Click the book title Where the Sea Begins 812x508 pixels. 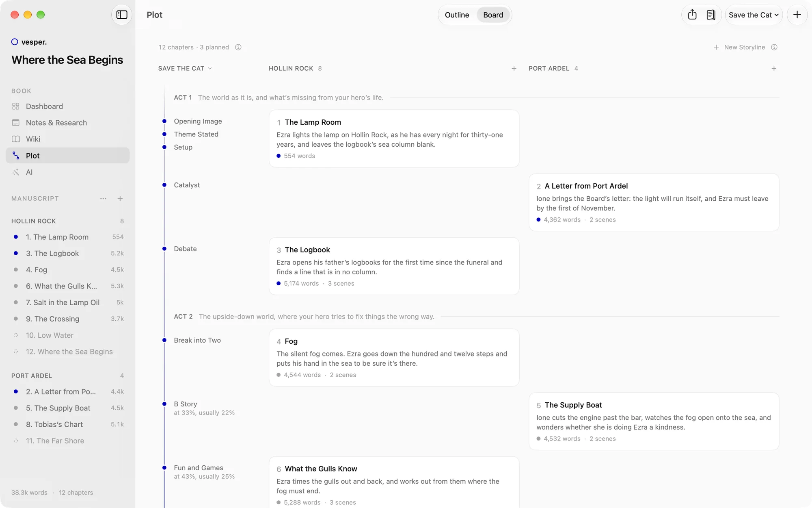(x=67, y=60)
